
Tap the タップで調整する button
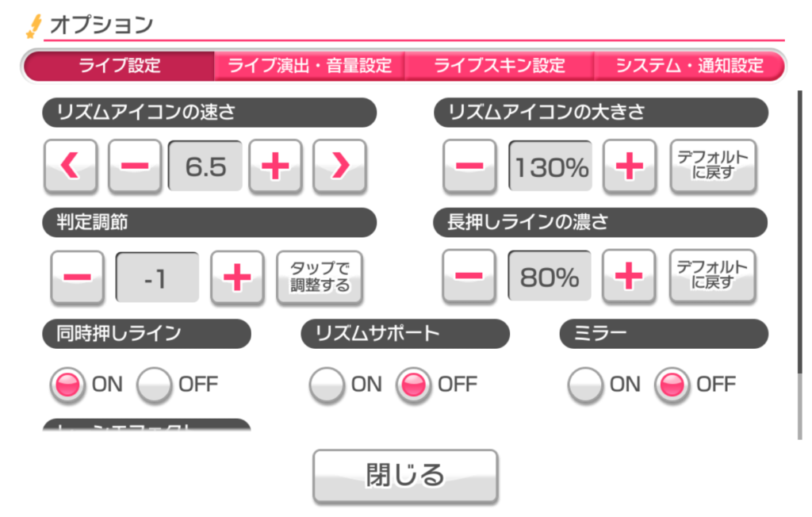tap(320, 277)
